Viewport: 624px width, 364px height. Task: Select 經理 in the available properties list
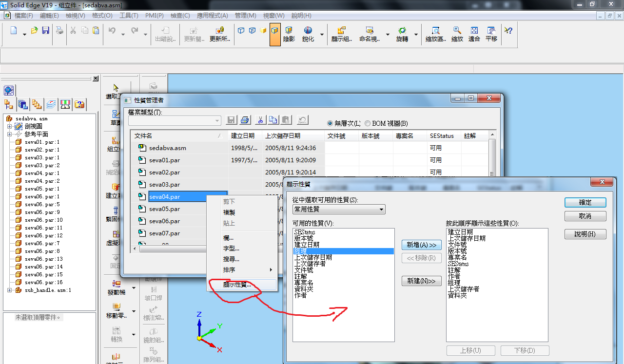point(343,251)
